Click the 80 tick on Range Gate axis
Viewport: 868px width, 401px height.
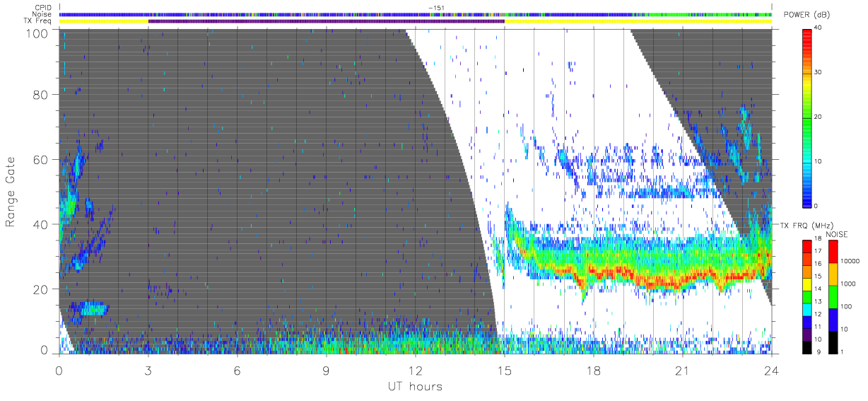pyautogui.click(x=42, y=95)
